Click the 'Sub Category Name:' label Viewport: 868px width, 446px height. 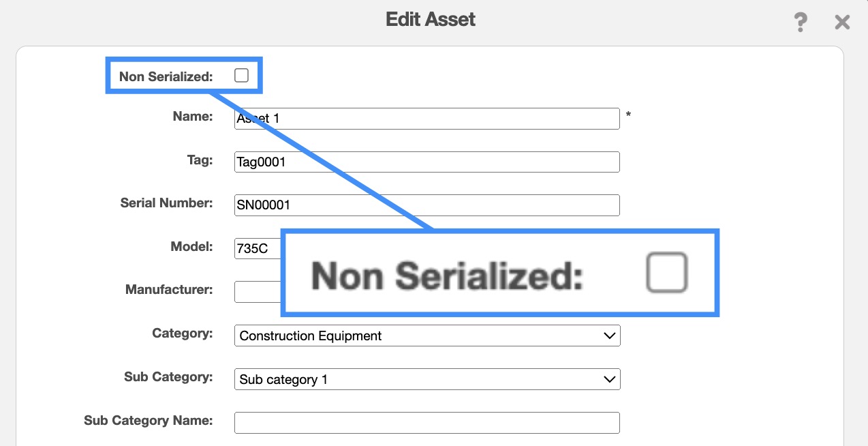148,420
